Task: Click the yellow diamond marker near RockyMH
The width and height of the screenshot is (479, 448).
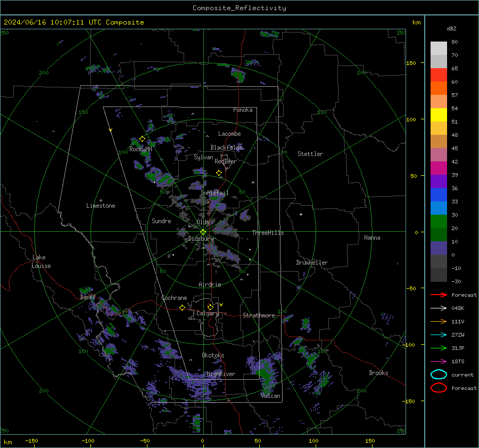Action: (x=142, y=139)
